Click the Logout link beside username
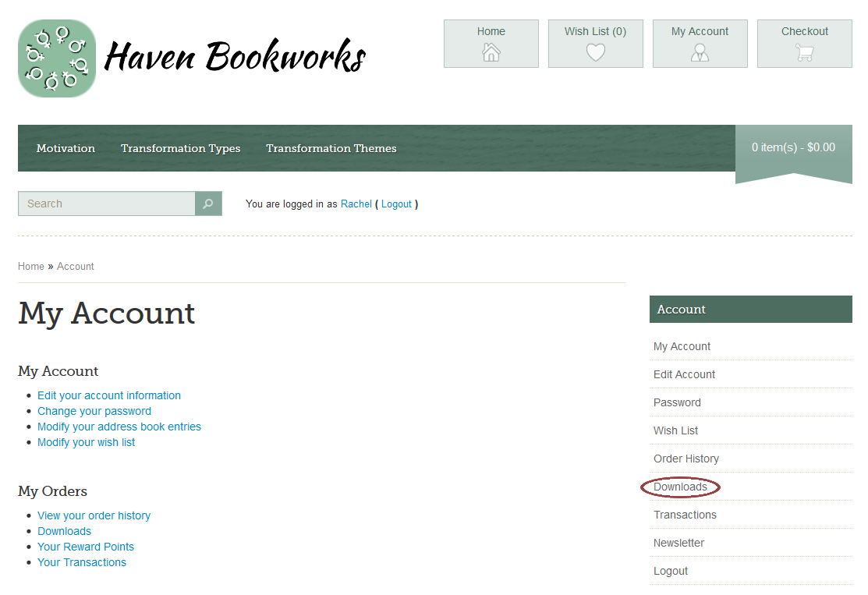The height and width of the screenshot is (595, 868). tap(396, 204)
